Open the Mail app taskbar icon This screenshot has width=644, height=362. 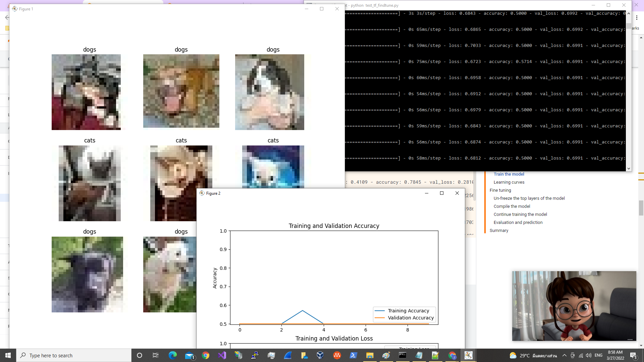[x=190, y=355]
